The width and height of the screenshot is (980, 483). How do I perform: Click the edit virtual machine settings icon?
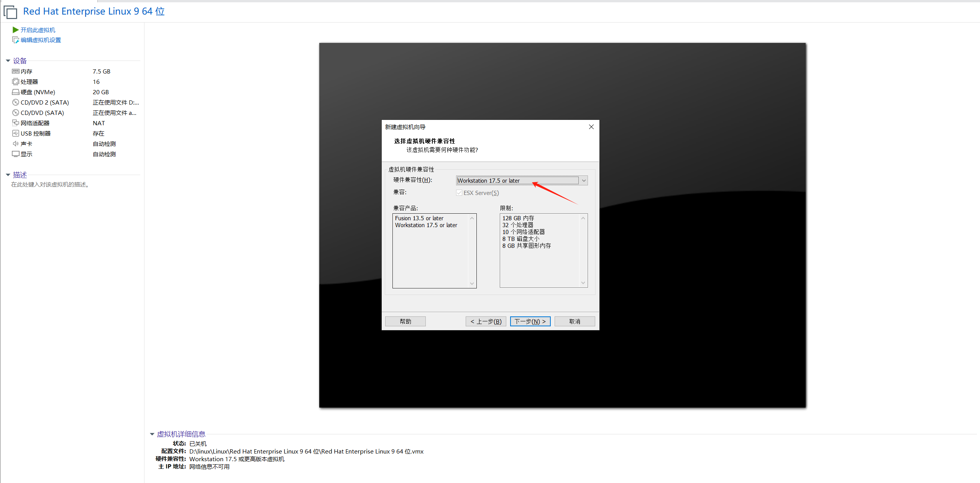[x=16, y=40]
